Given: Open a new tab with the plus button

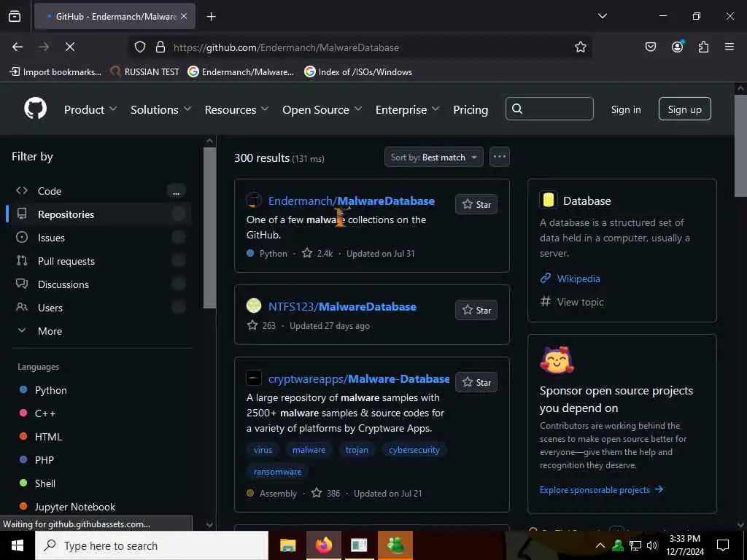Looking at the screenshot, I should [x=212, y=17].
